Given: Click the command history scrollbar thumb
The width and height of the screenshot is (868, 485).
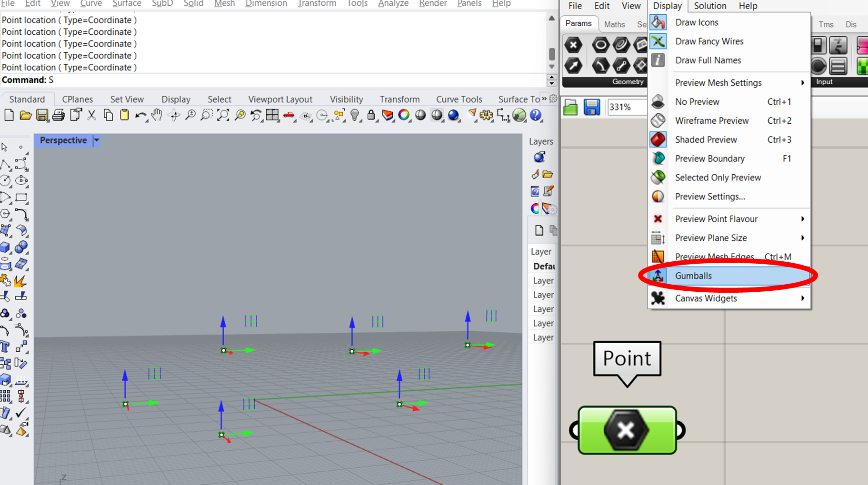Looking at the screenshot, I should [x=552, y=53].
